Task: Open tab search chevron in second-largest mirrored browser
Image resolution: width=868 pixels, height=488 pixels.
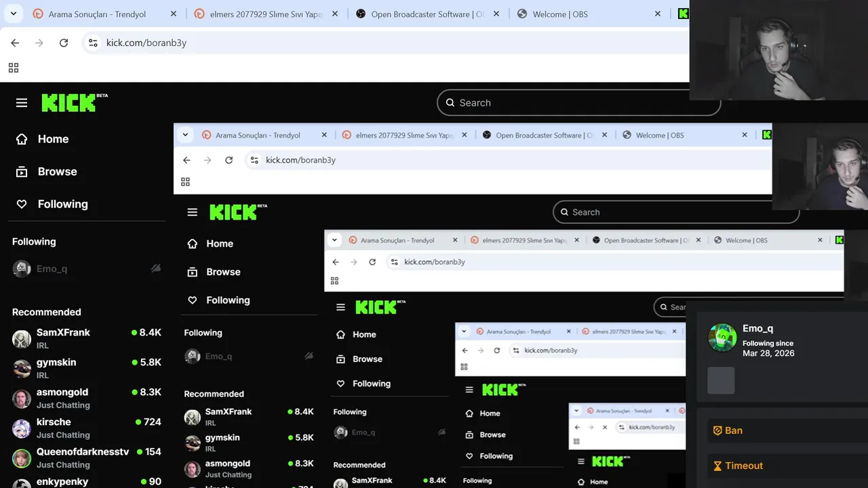Action: [x=185, y=135]
